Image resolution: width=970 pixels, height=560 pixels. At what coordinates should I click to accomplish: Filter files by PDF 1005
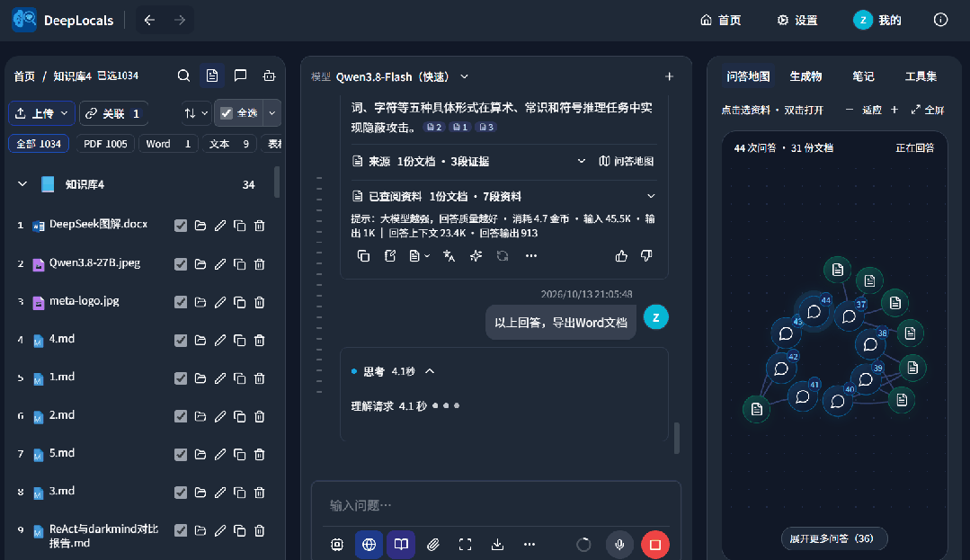coord(105,144)
